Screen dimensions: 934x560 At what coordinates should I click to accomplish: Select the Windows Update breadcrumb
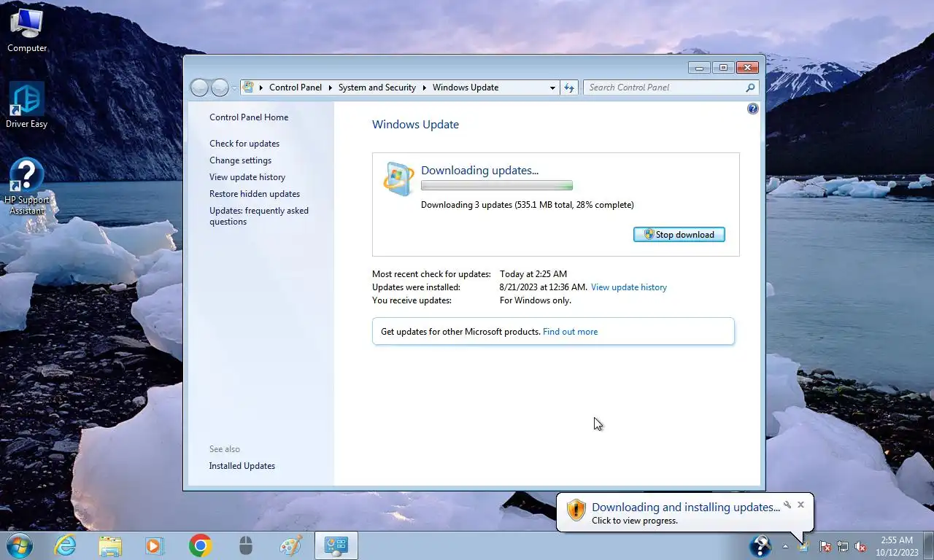466,87
